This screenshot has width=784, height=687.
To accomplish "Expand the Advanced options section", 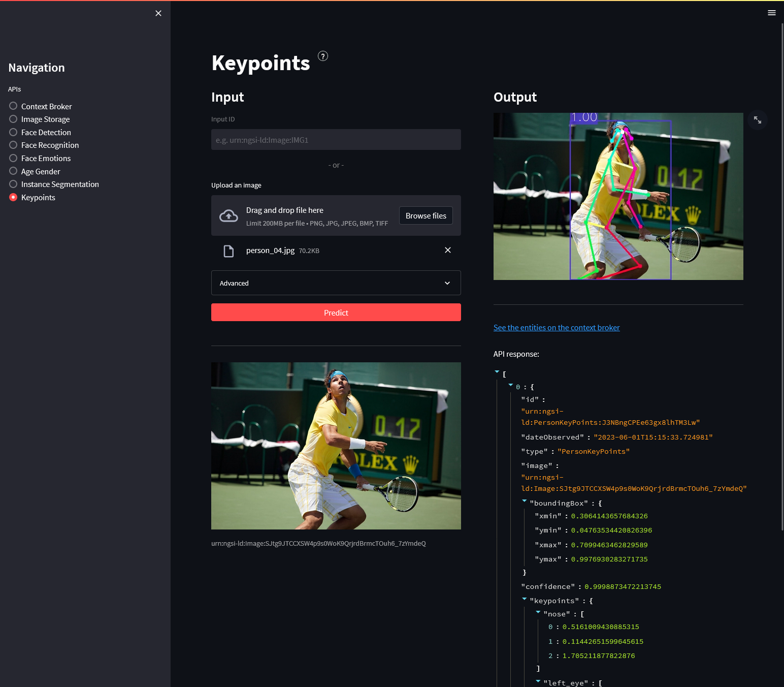I will pos(336,283).
